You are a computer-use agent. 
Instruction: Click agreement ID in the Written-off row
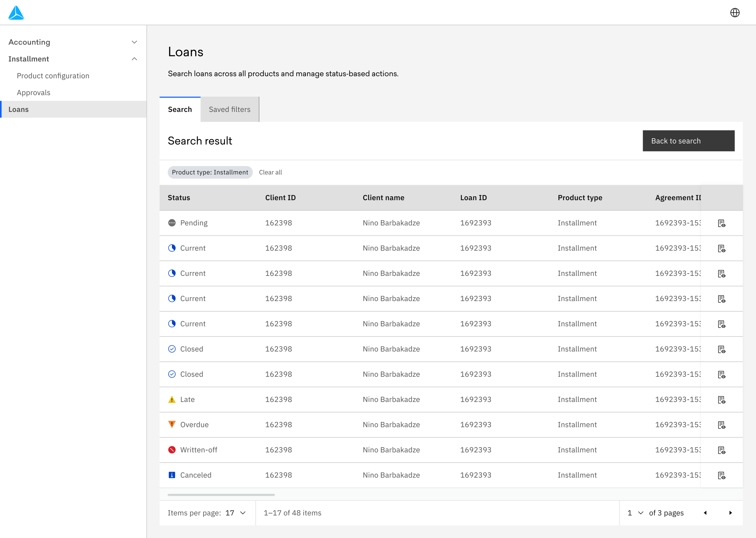point(678,450)
